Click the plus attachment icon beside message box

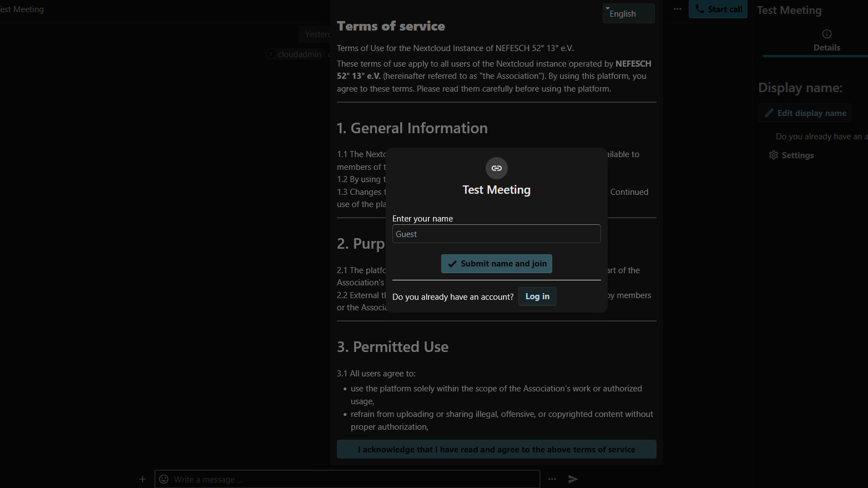(143, 479)
